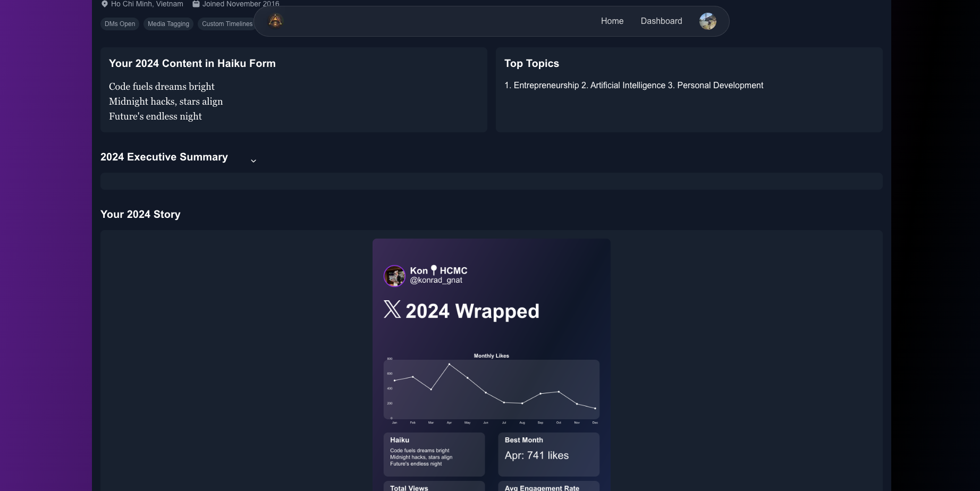Click the triangle logo in the navbar
Viewport: 980px width, 491px height.
click(275, 21)
